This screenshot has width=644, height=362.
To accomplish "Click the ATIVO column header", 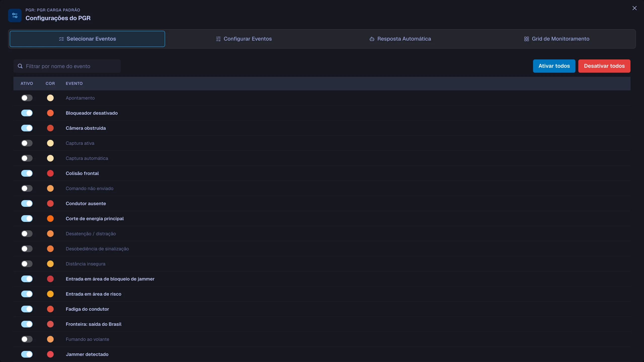I will [27, 83].
